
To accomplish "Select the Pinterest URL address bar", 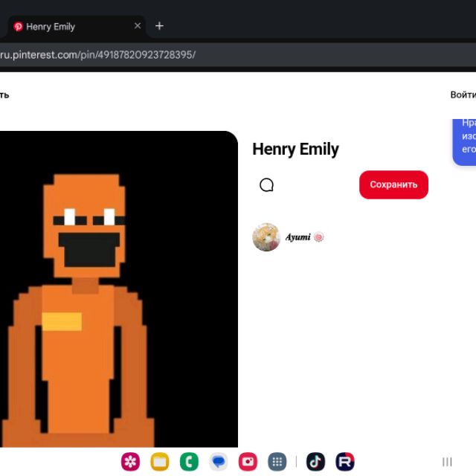I will coord(238,55).
